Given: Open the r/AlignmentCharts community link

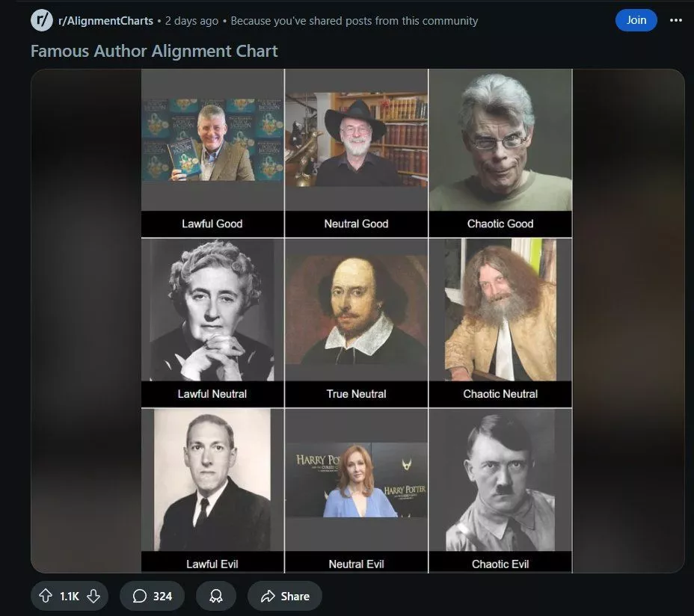Looking at the screenshot, I should click(105, 21).
